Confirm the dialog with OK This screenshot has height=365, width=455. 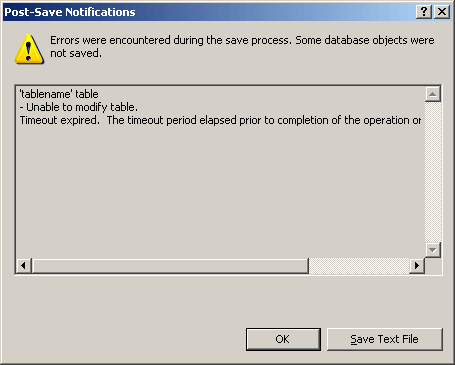(x=283, y=339)
